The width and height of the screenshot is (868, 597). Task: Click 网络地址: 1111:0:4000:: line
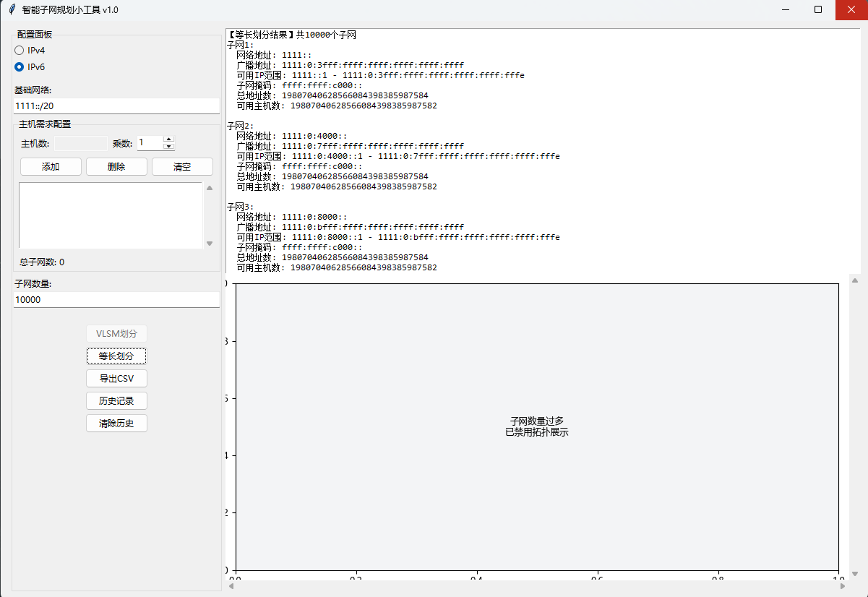292,136
